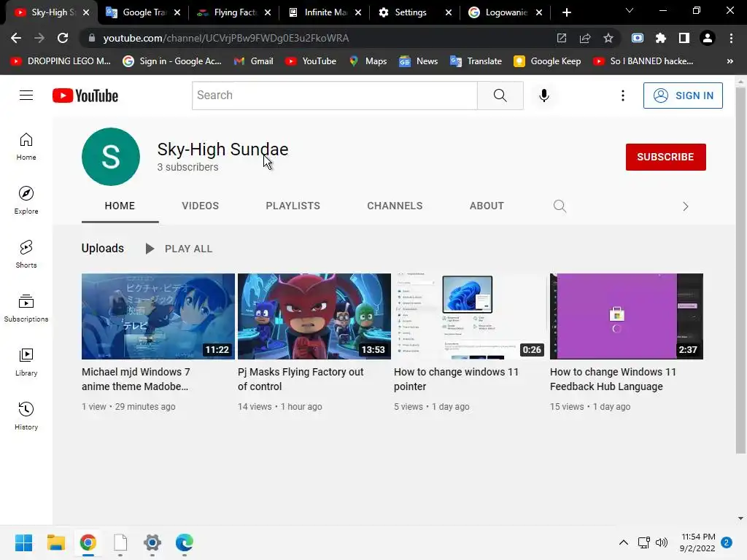The width and height of the screenshot is (747, 560).
Task: Click the share page icon in address bar
Action: click(585, 38)
